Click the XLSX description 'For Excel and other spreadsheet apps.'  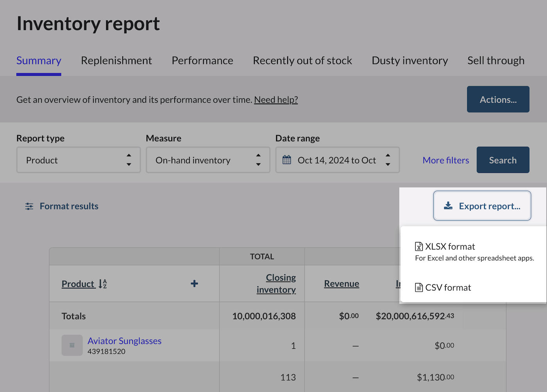coord(474,258)
